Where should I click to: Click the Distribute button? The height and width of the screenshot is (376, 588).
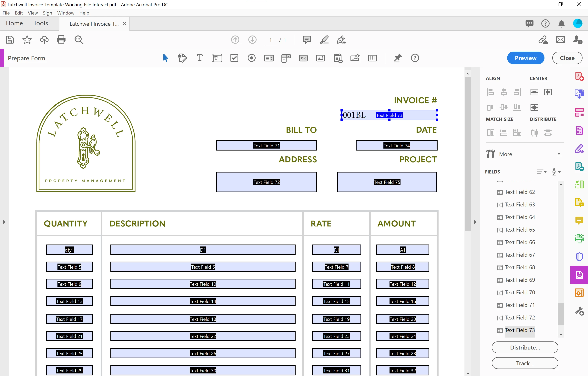coord(525,347)
